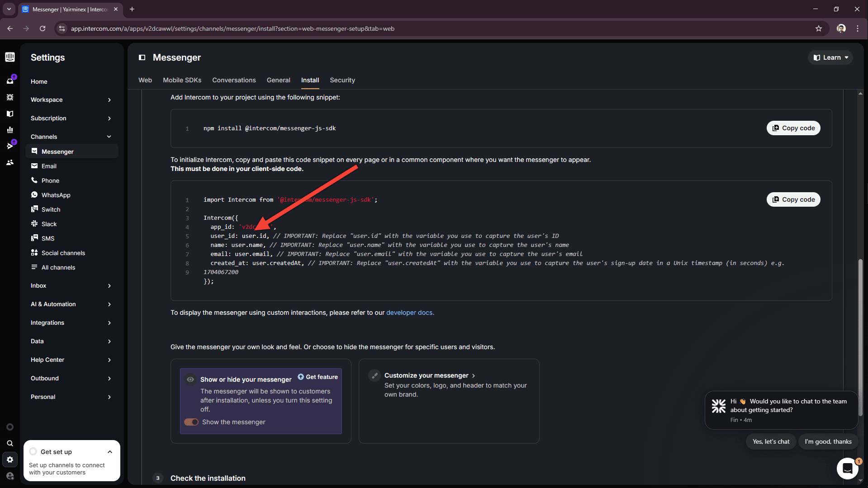Switch to the Install tab

310,80
